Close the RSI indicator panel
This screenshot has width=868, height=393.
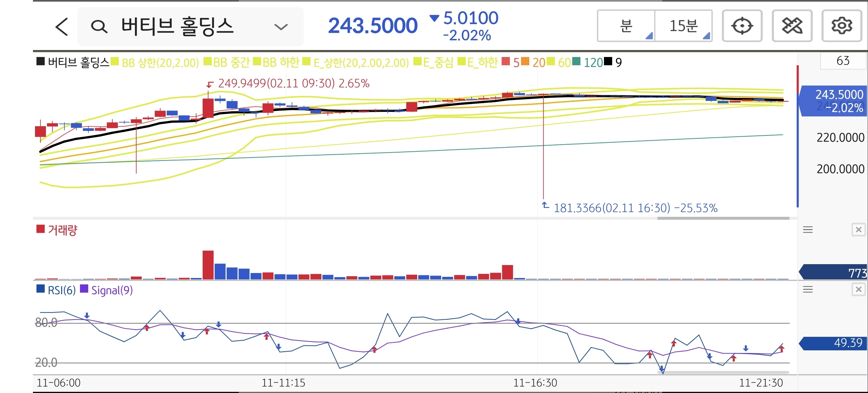coord(858,289)
